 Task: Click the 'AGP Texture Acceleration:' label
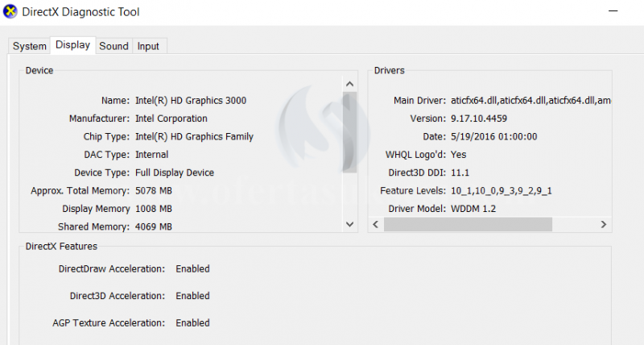(109, 323)
